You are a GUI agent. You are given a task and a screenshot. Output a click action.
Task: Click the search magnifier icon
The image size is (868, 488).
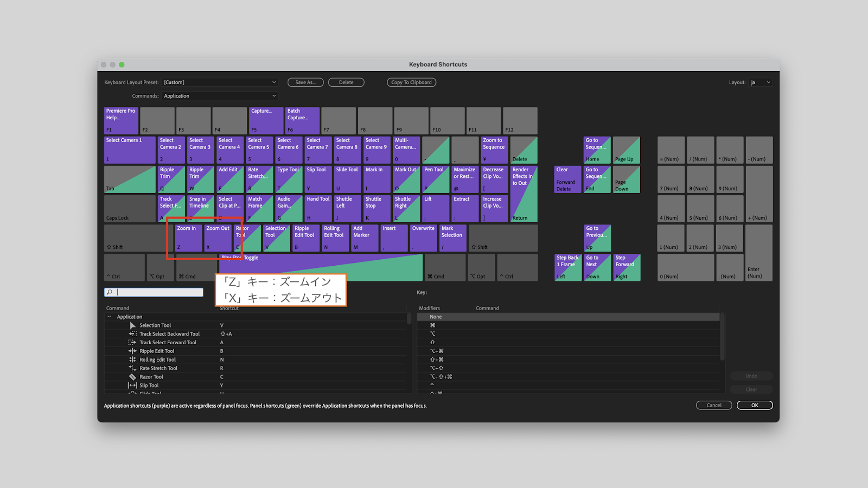pyautogui.click(x=110, y=292)
